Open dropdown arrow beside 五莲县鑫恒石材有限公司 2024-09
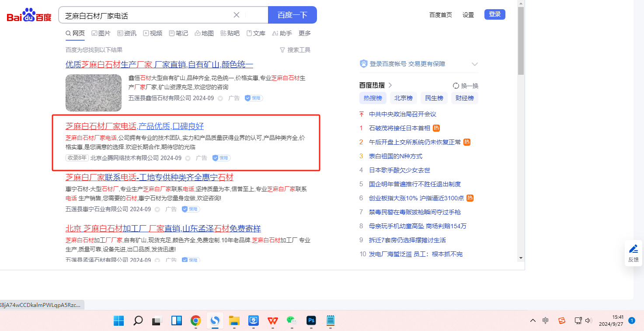This screenshot has height=331, width=644. 220,98
